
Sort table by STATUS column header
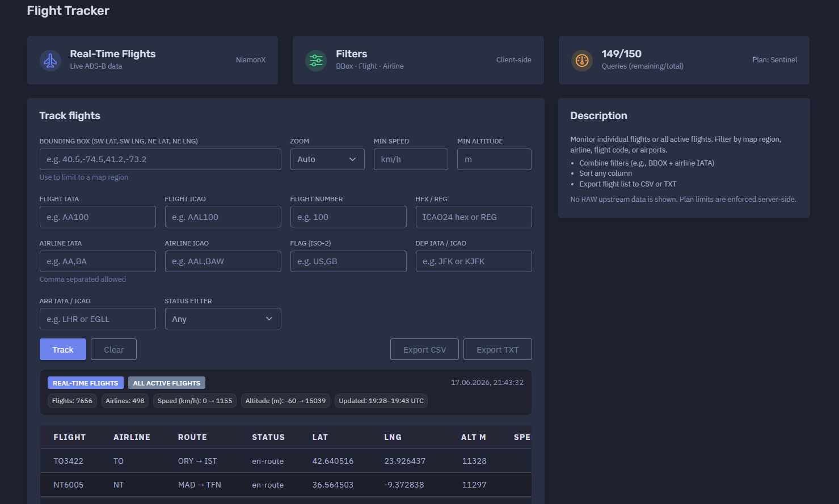pos(268,437)
